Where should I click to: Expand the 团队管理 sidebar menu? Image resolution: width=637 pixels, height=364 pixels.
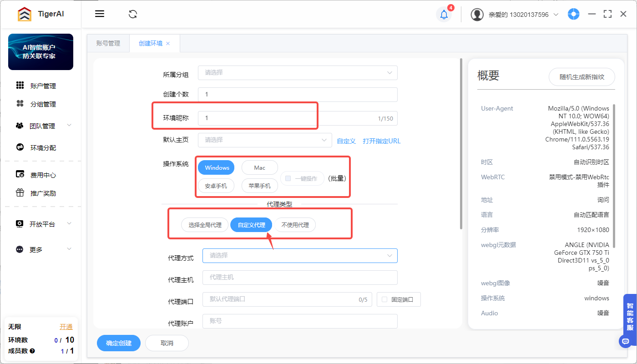click(x=69, y=125)
